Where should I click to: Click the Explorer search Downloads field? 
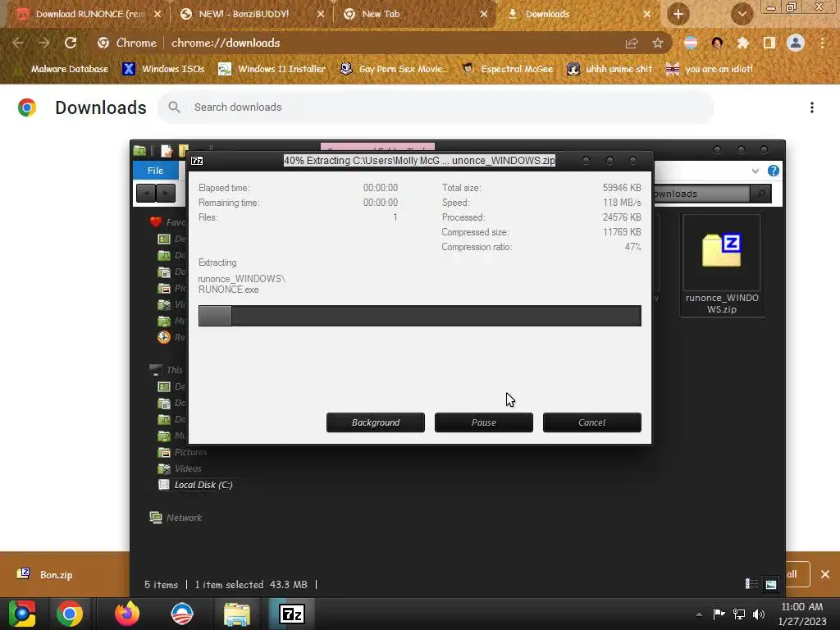click(702, 194)
